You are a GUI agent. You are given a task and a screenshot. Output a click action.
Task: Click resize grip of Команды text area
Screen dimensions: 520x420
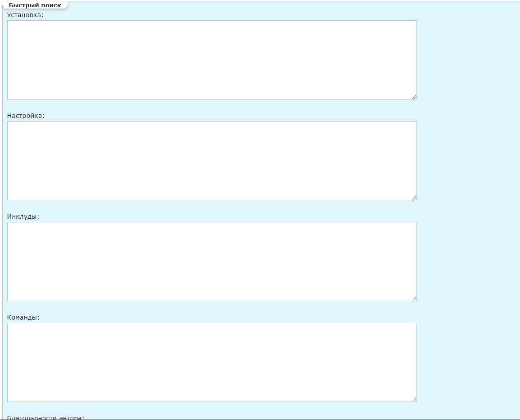(414, 399)
